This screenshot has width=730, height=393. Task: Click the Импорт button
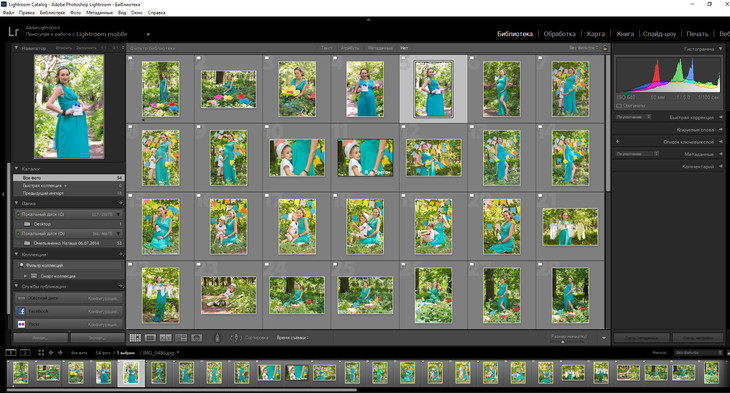[x=41, y=338]
